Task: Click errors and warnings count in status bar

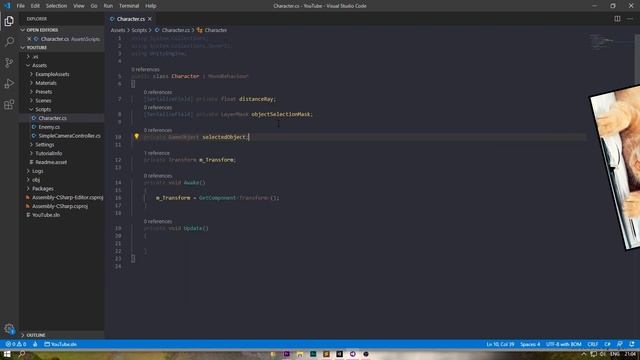Action: pyautogui.click(x=16, y=344)
